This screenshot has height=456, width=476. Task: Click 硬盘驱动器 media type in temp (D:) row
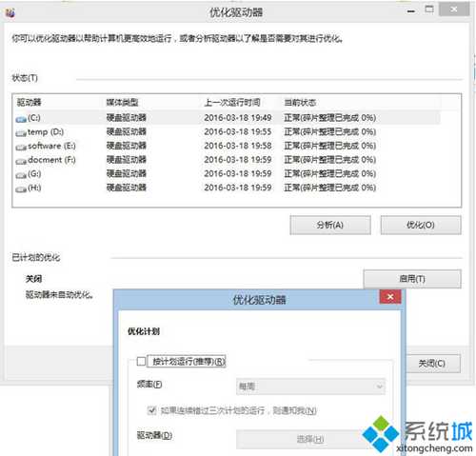point(127,131)
